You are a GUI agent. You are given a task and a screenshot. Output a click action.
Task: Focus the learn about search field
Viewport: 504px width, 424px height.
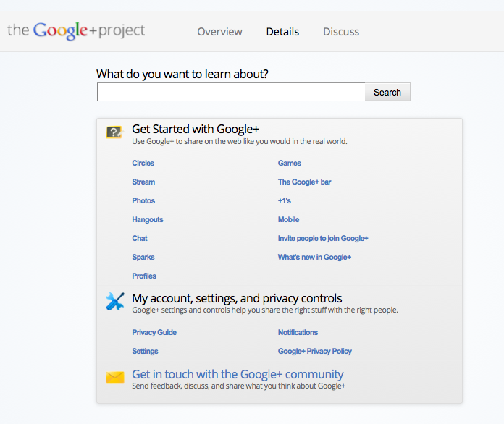[231, 92]
